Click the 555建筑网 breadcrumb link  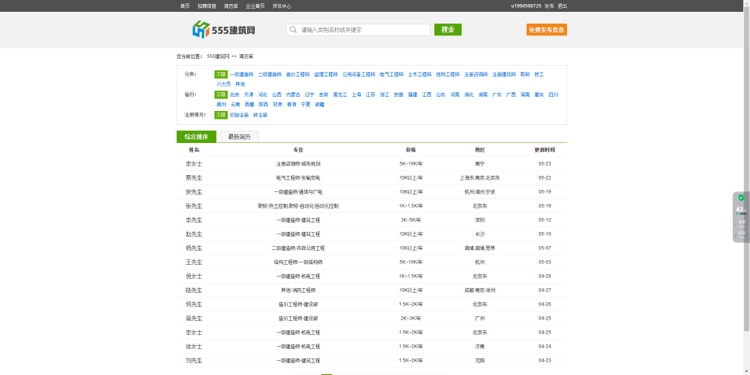218,56
